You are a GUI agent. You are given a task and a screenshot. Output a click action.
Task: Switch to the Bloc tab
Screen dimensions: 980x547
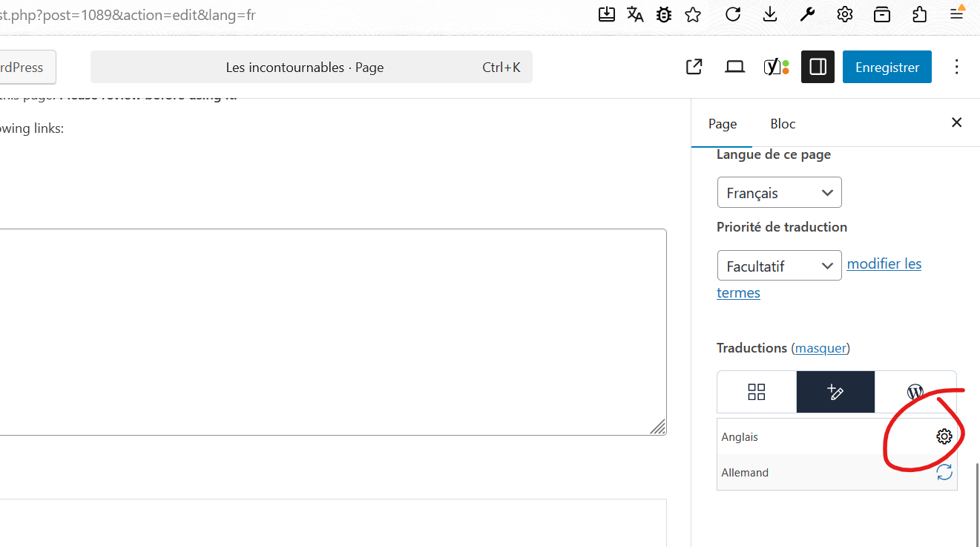[783, 124]
